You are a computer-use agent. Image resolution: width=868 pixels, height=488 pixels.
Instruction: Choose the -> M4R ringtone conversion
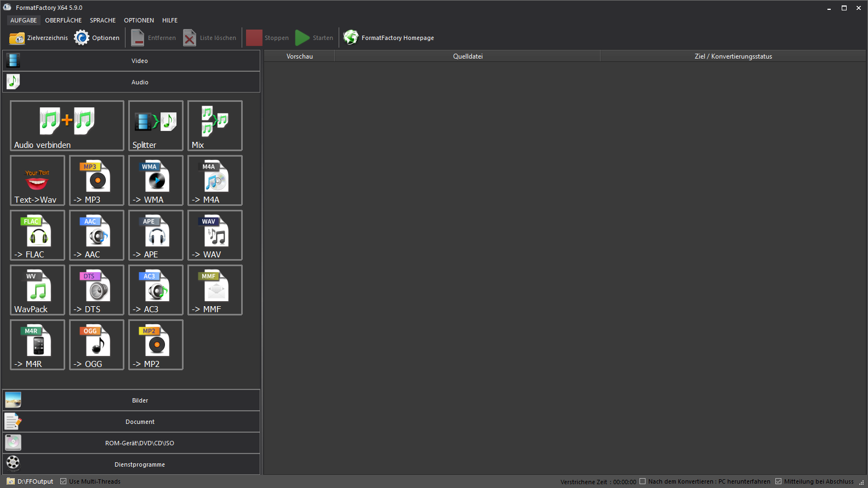tap(37, 345)
